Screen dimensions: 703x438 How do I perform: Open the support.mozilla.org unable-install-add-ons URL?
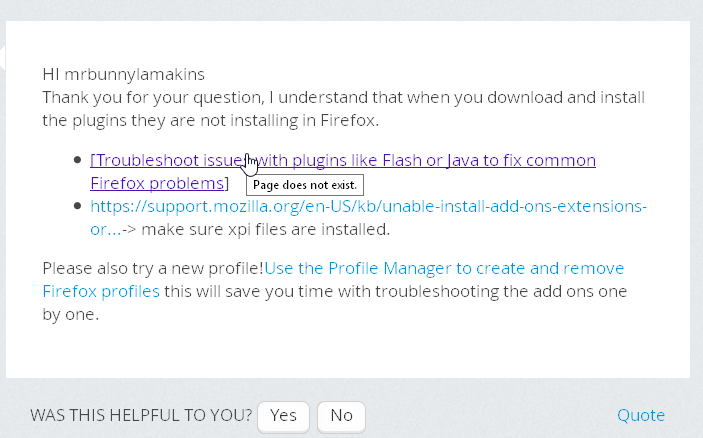pos(369,207)
